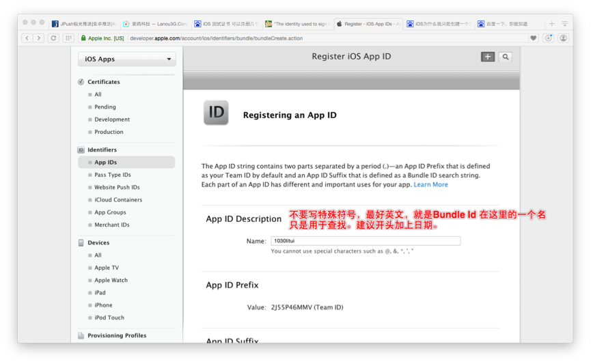Click the Devices section icon
Image resolution: width=591 pixels, height=364 pixels.
click(81, 242)
